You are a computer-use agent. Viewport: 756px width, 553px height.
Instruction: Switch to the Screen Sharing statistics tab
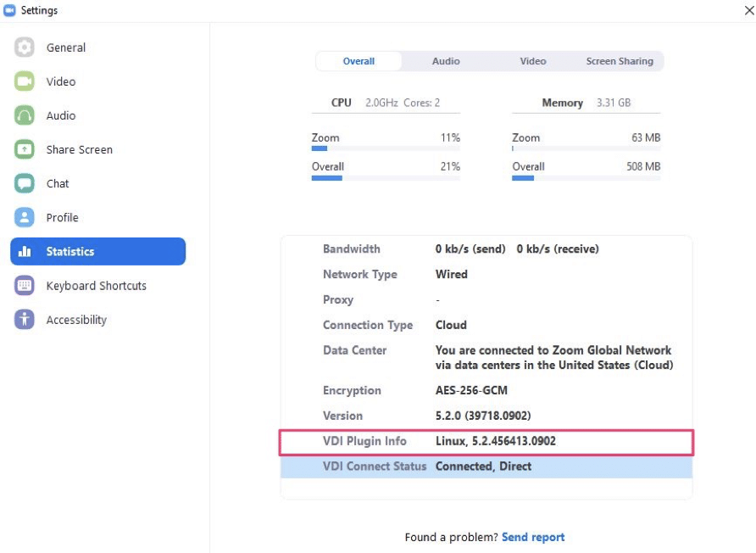(x=620, y=61)
